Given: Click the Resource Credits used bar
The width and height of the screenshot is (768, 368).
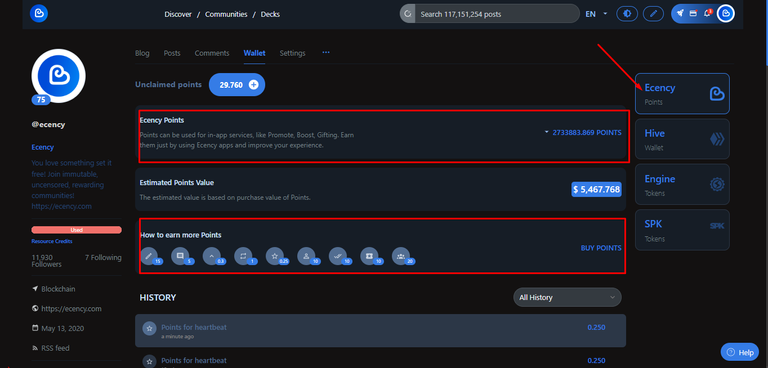Looking at the screenshot, I should point(76,230).
